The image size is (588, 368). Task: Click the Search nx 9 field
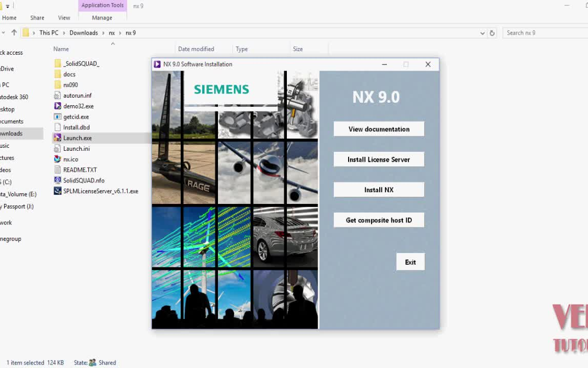[x=544, y=33]
